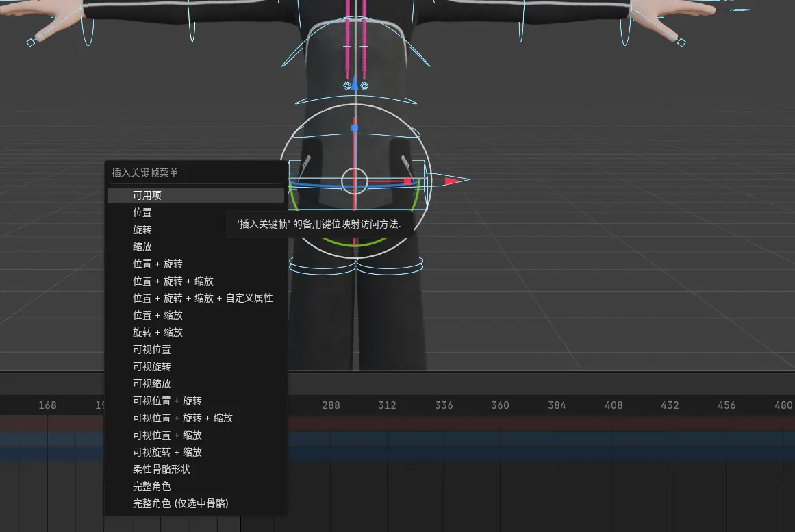The image size is (795, 532).
Task: Select the plain 位置 keyframe entry
Action: [196, 213]
